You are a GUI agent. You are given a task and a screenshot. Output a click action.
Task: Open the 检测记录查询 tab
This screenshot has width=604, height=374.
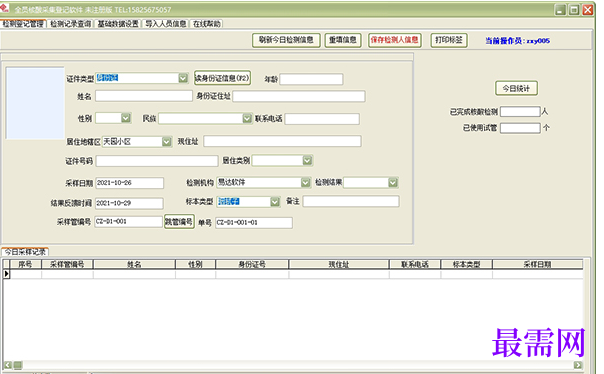pyautogui.click(x=70, y=24)
